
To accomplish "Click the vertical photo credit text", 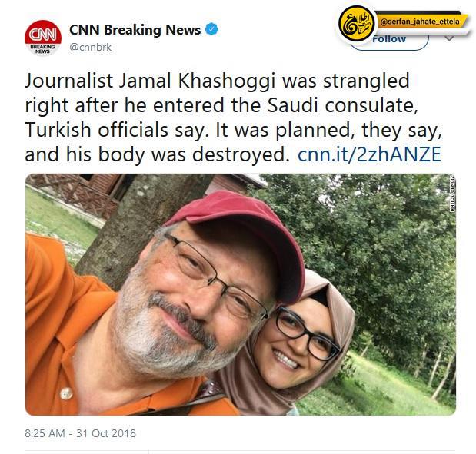I will point(452,193).
